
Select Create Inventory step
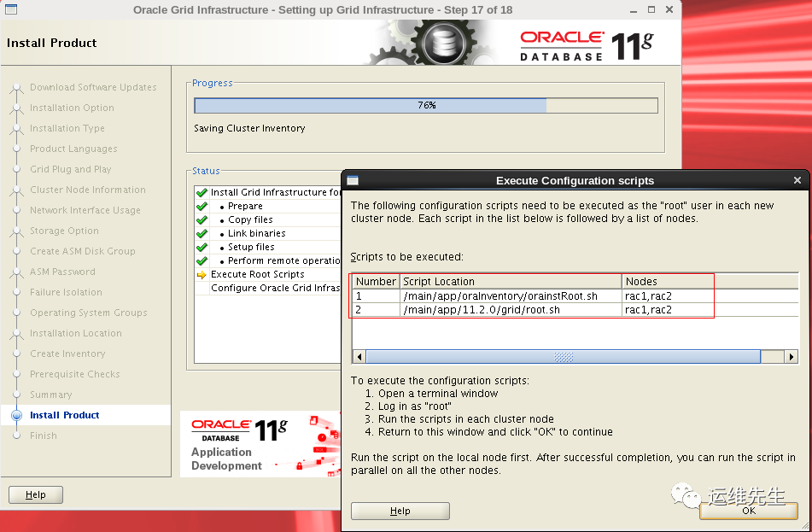click(67, 354)
